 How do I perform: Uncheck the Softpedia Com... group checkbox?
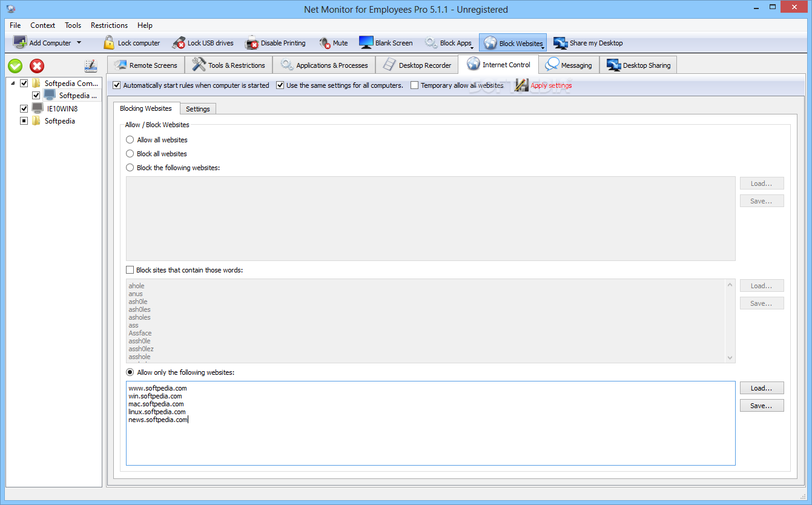tap(24, 83)
